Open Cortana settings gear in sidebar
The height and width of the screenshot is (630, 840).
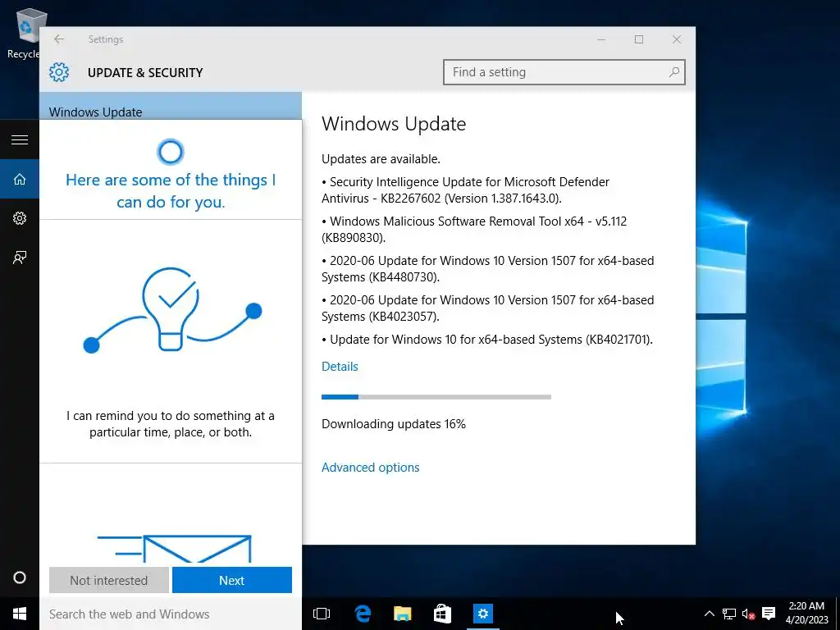20,218
